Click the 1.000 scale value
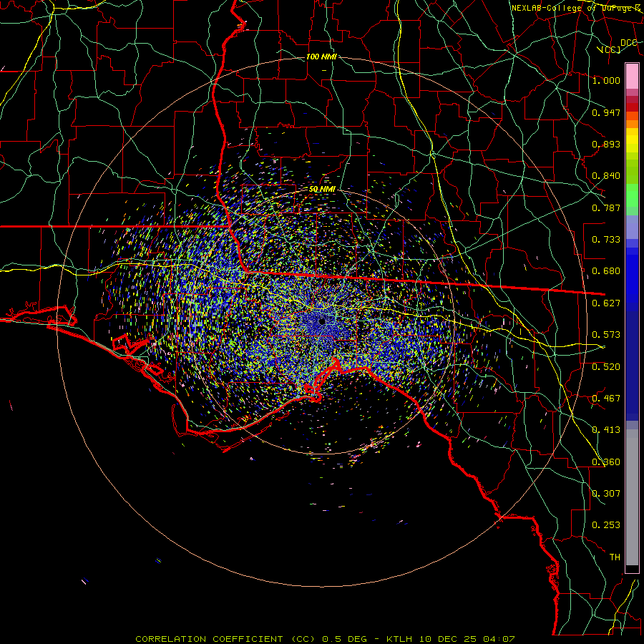This screenshot has height=644, width=644. pyautogui.click(x=606, y=80)
